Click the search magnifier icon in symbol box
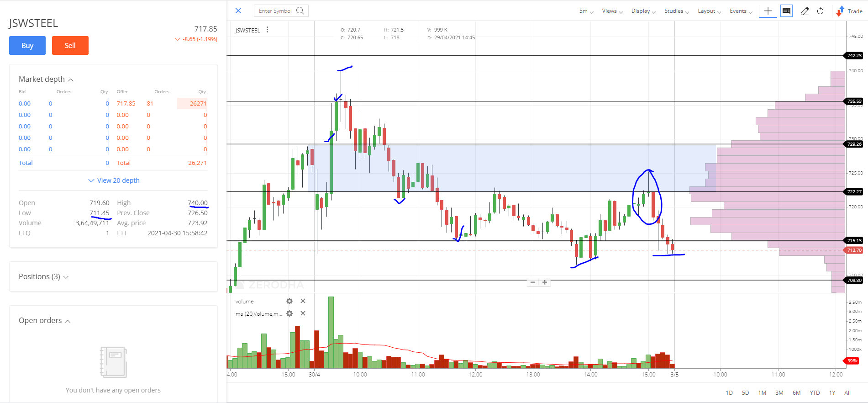Viewport: 868px width, 403px height. pos(300,11)
